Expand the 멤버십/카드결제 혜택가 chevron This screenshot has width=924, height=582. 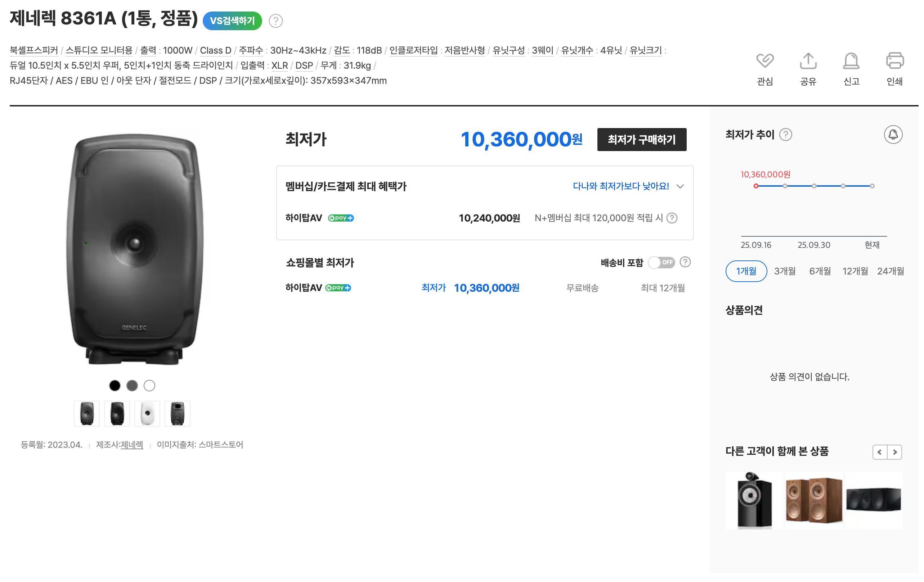pos(680,186)
